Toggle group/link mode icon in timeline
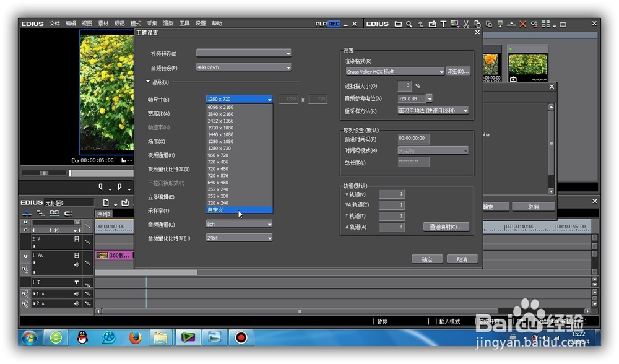619x364 pixels. click(54, 214)
